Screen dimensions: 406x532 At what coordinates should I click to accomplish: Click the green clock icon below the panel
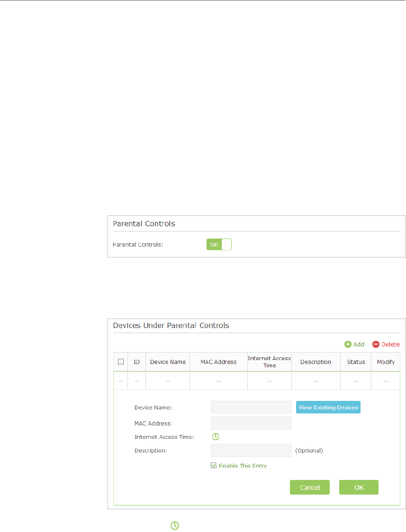point(174,525)
